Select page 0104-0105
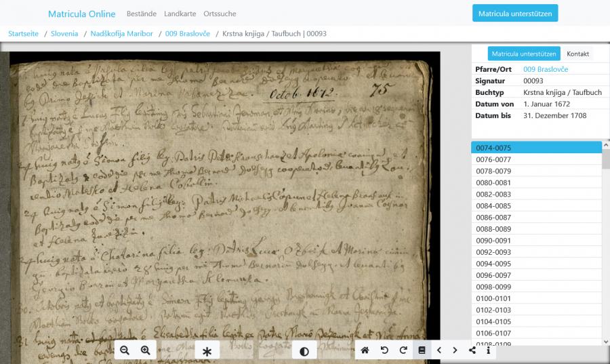 (537, 321)
